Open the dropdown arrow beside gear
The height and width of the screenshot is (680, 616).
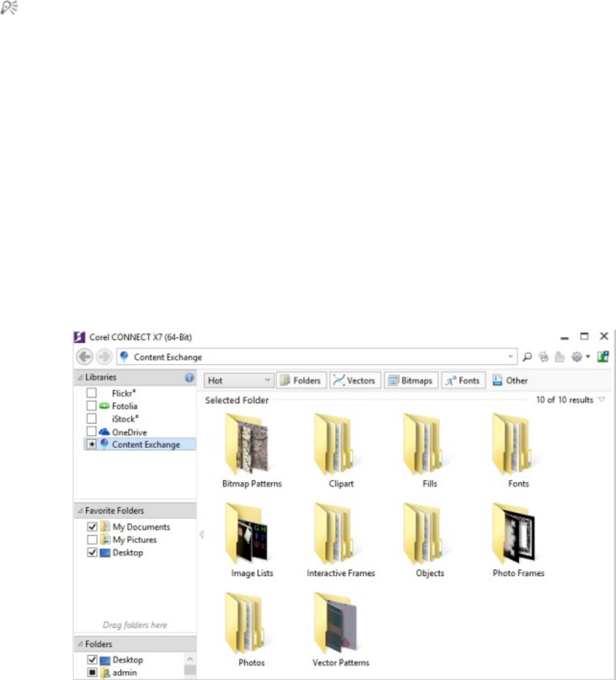tap(588, 357)
